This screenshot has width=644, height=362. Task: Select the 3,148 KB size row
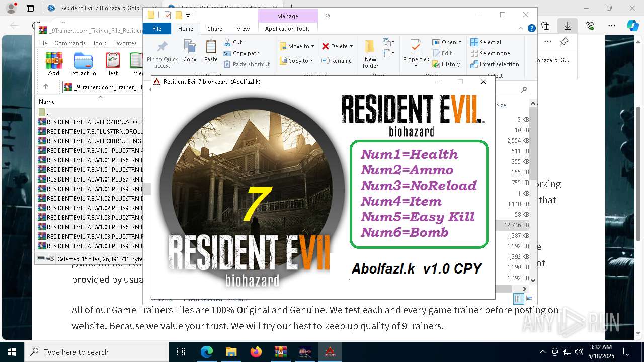click(x=513, y=204)
